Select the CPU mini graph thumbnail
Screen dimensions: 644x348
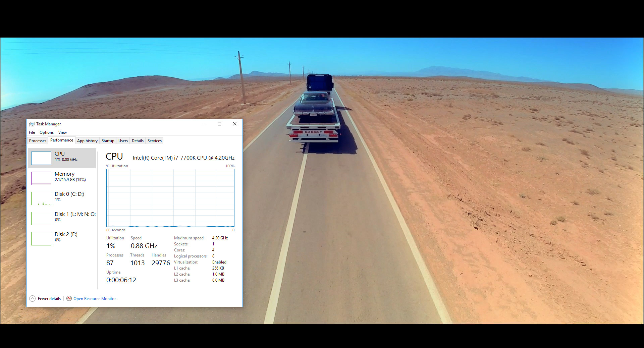(41, 158)
